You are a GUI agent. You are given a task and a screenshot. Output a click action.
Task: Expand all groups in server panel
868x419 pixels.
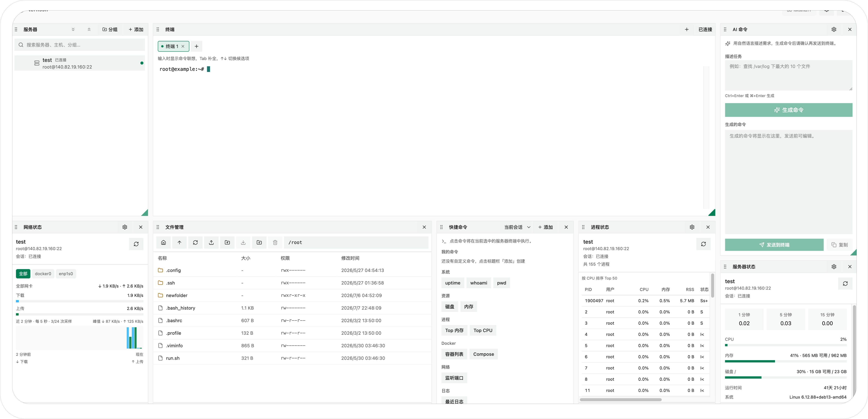pos(73,29)
